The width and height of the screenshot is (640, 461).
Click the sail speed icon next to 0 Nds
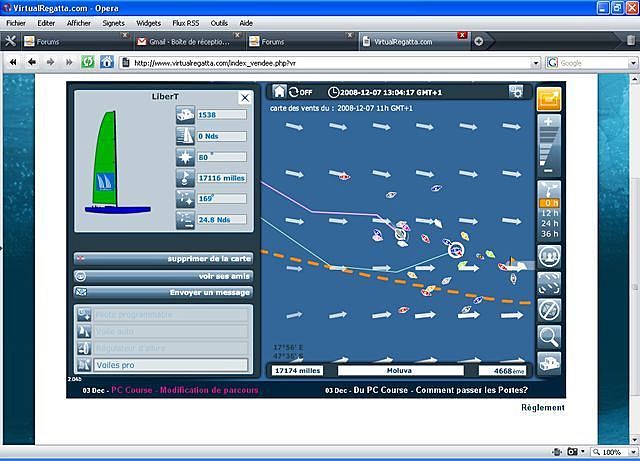click(x=185, y=136)
